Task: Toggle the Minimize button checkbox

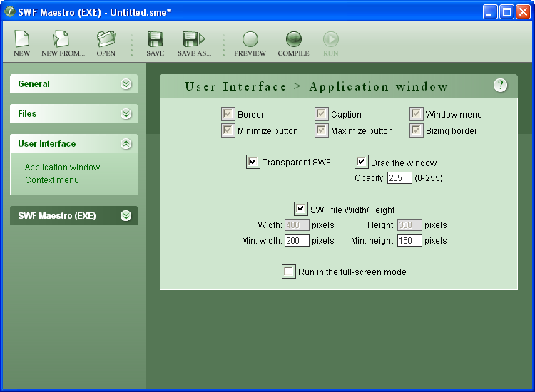Action: click(x=228, y=130)
